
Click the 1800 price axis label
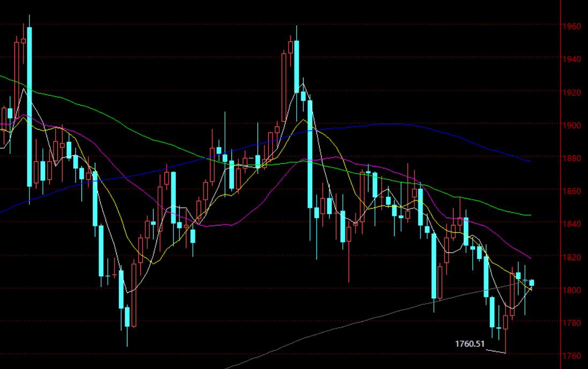572,290
